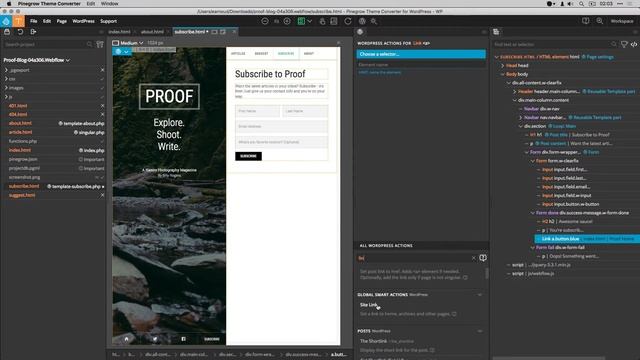Click the green page layout icon
The image size is (640, 360).
point(301,21)
